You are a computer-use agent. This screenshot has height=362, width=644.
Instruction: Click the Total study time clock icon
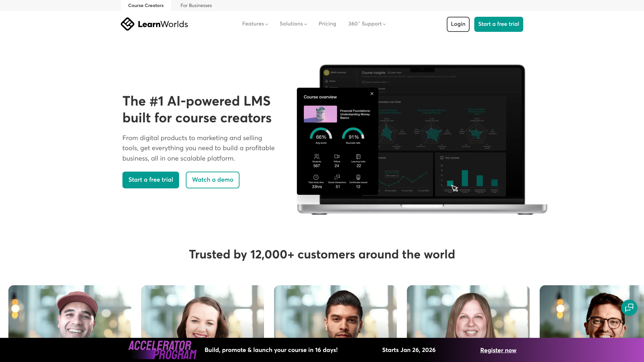pyautogui.click(x=316, y=177)
